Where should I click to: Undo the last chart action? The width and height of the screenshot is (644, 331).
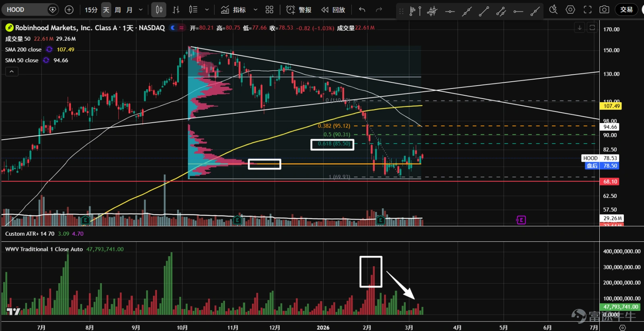click(362, 10)
